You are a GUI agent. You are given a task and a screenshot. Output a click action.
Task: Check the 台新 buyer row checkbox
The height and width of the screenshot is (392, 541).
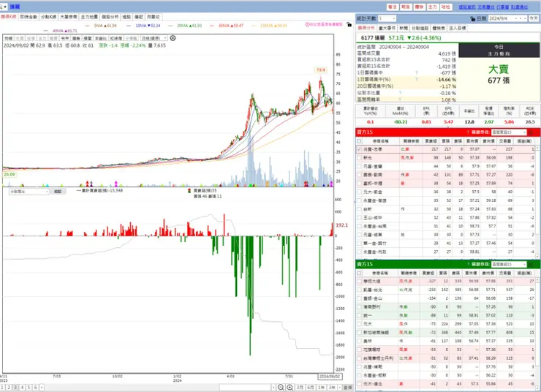pyautogui.click(x=359, y=209)
